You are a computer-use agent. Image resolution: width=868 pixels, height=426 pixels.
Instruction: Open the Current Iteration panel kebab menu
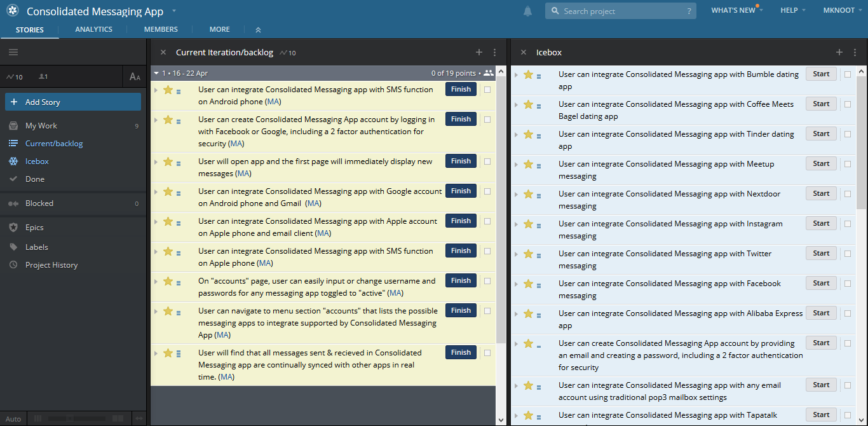tap(494, 52)
